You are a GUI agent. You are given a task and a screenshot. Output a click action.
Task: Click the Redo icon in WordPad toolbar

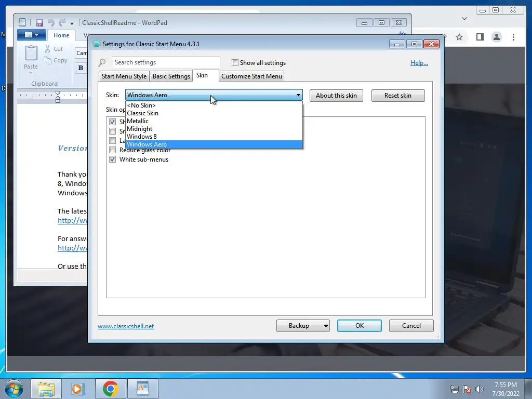point(62,23)
